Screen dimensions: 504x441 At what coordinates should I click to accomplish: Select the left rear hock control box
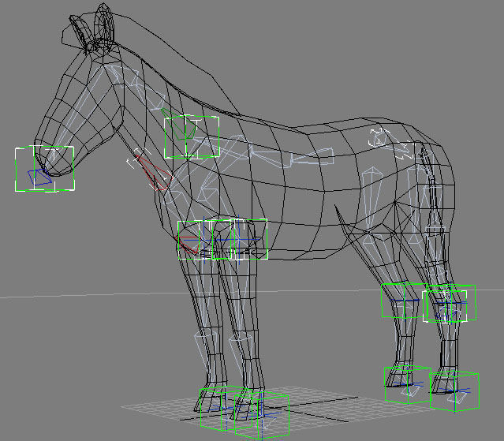coord(404,301)
